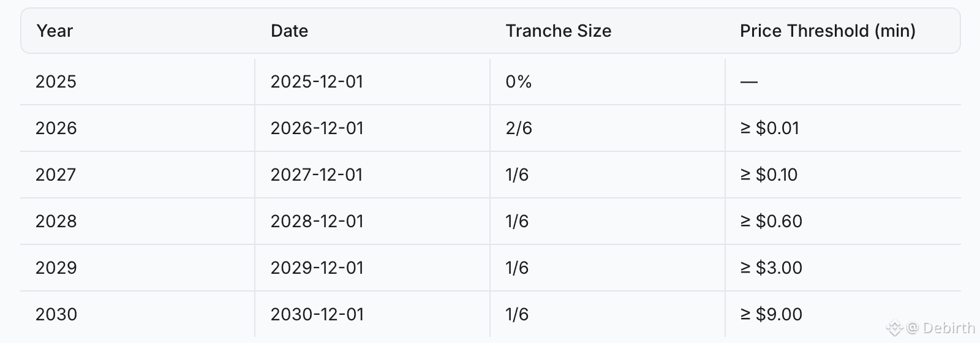The image size is (980, 343).
Task: Click the 0% tranche size cell
Action: 518,81
